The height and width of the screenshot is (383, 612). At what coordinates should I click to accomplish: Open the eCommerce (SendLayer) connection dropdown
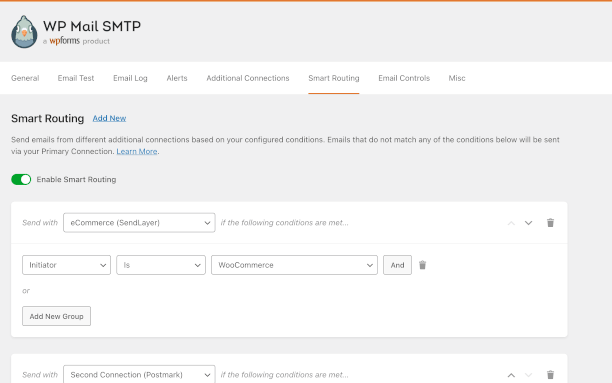coord(139,223)
